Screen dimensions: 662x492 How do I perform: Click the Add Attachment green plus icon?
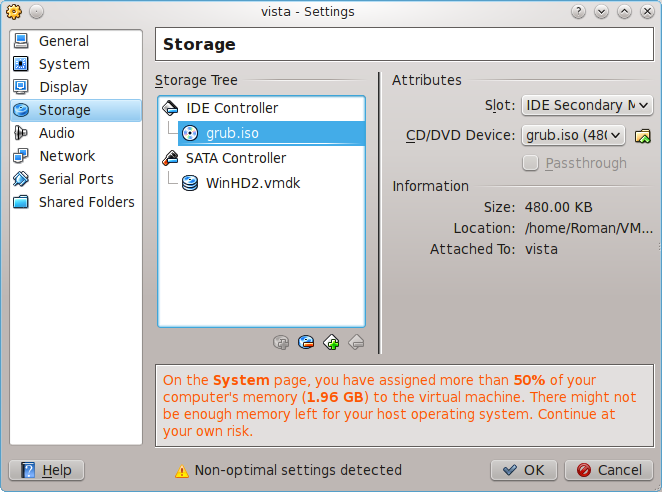[331, 342]
